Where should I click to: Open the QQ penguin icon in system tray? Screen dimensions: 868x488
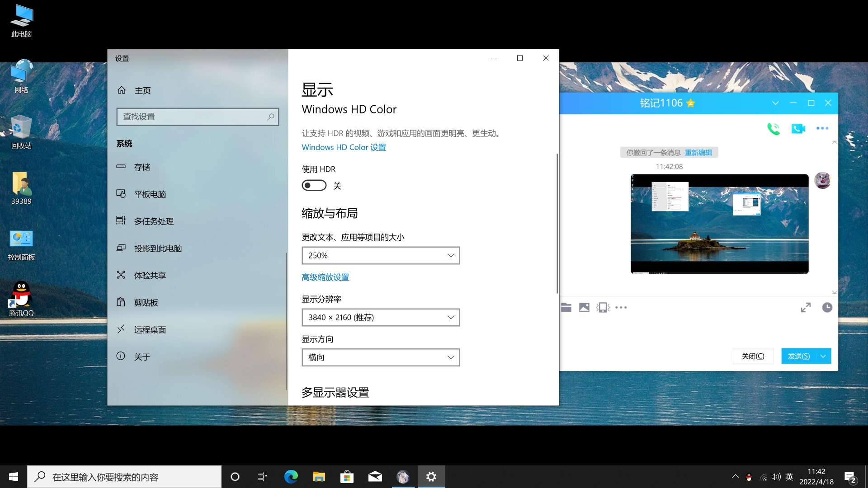coord(749,476)
